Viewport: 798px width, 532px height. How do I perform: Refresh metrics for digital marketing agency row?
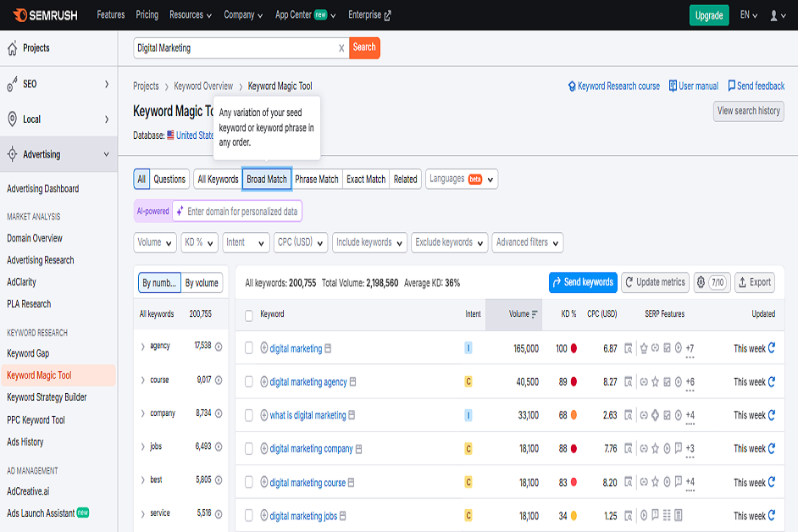point(772,382)
